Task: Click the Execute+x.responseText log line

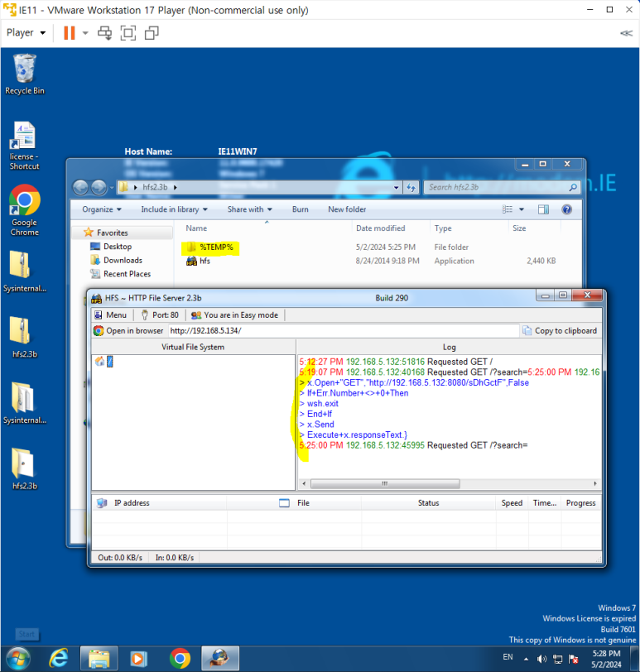Action: click(x=354, y=435)
